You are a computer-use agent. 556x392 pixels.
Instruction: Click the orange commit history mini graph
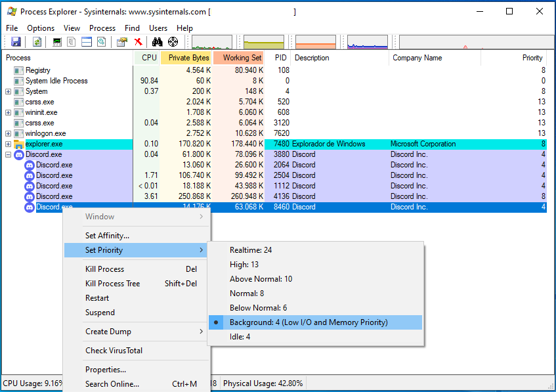click(316, 43)
